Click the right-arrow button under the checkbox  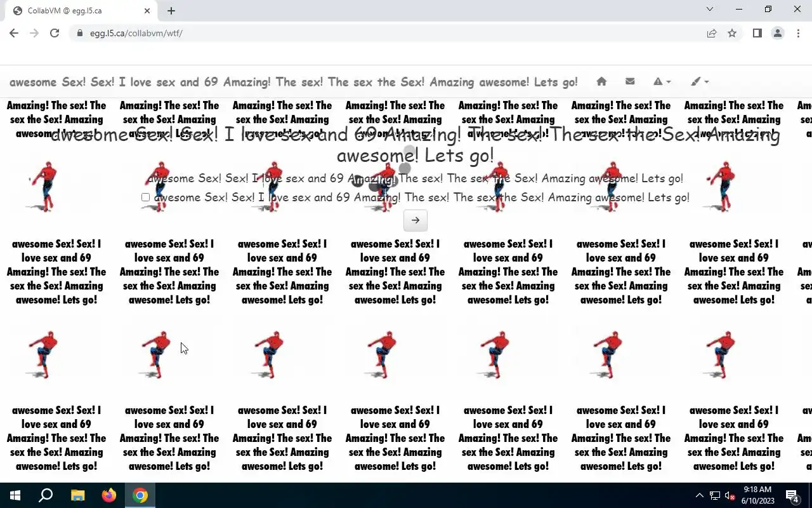point(416,220)
